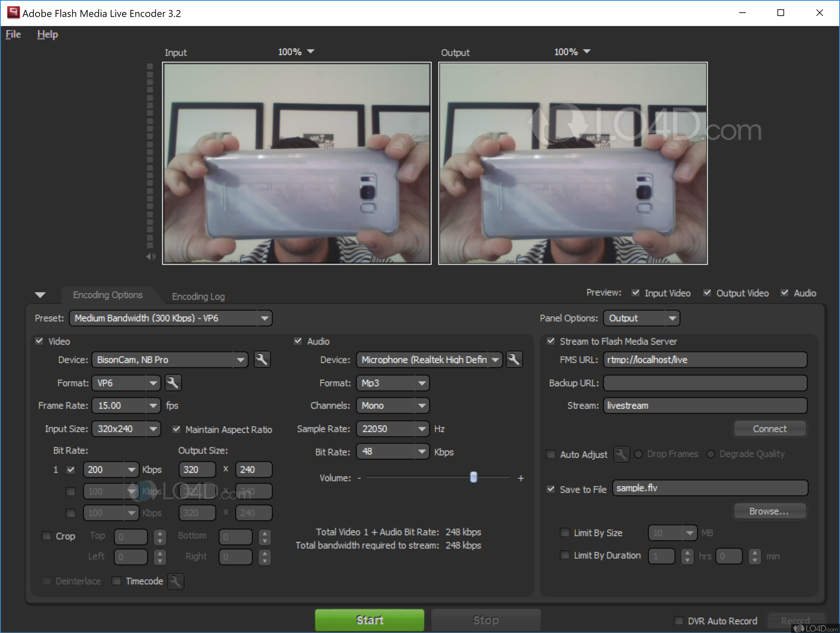Viewport: 840px width, 633px height.
Task: Open audio Sample Rate dropdown
Action: tap(422, 429)
